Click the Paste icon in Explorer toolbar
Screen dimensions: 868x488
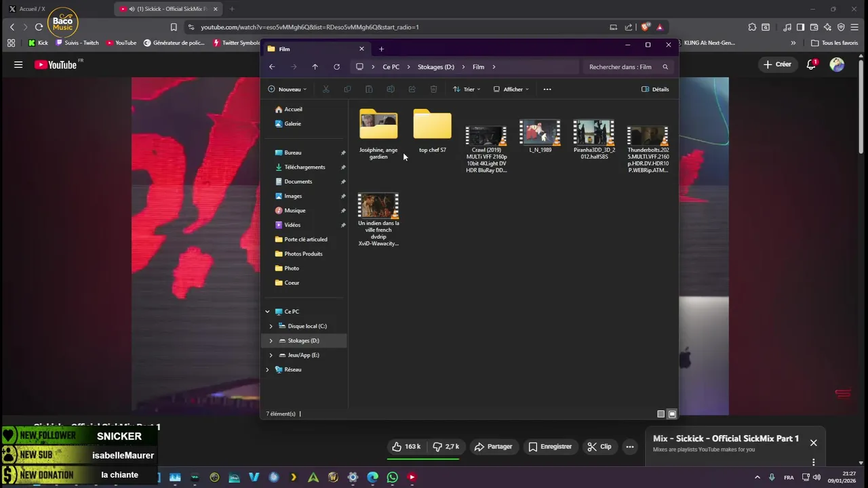pos(369,89)
